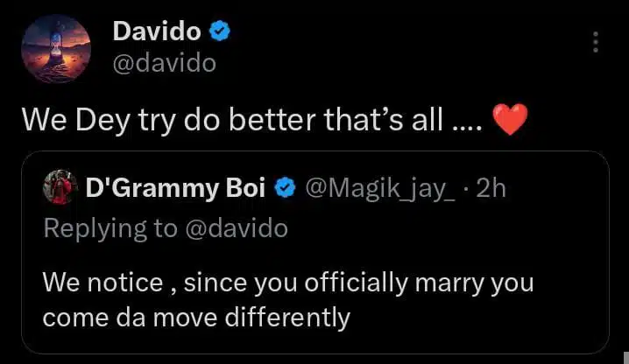
Task: Open the quoted tweet starting "We notice"
Action: (x=288, y=284)
